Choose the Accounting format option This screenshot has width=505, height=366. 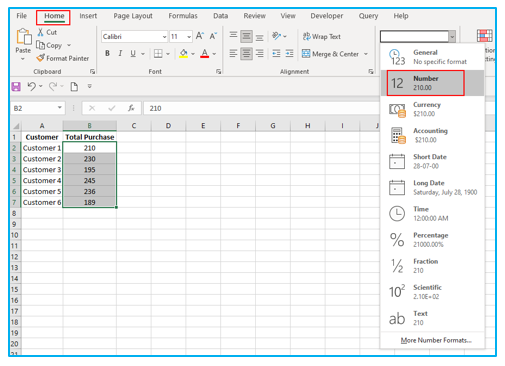[x=432, y=135]
